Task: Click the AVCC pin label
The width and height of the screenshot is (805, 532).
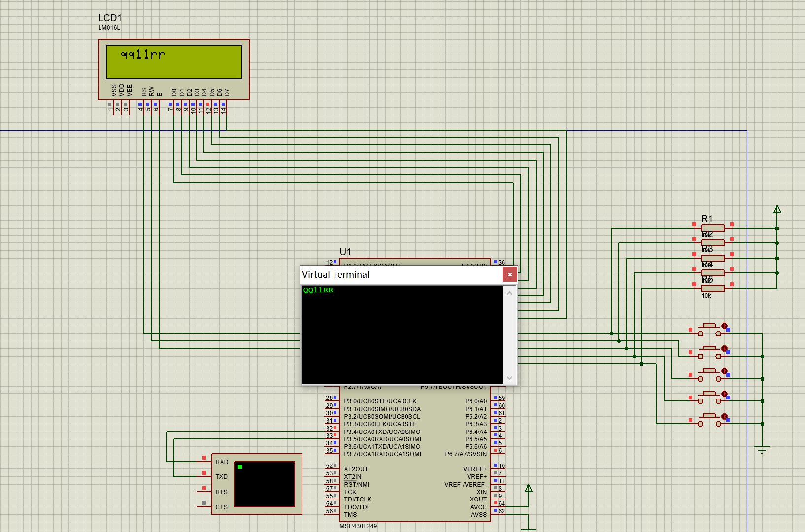Action: 478,507
